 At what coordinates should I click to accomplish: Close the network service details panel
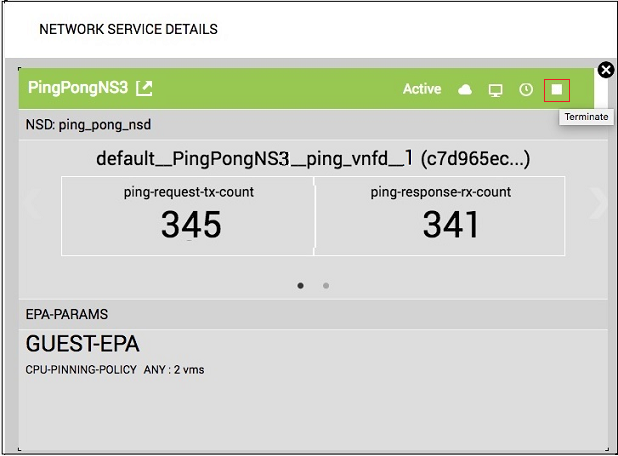click(x=605, y=70)
